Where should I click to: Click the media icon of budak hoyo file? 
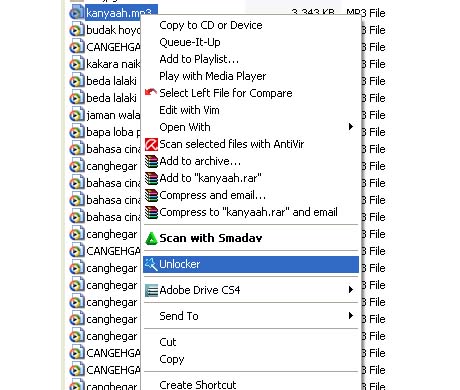(76, 30)
